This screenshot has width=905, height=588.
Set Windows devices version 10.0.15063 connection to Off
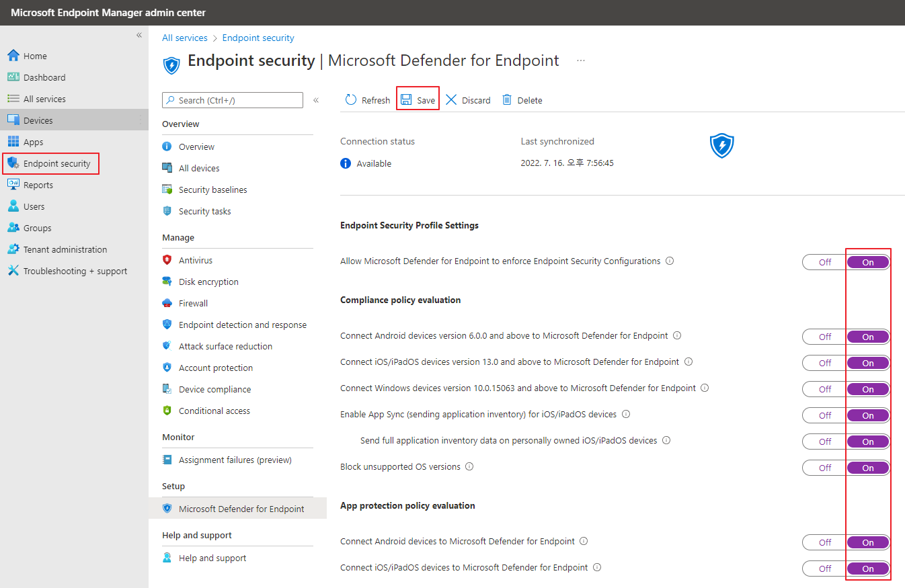point(825,389)
